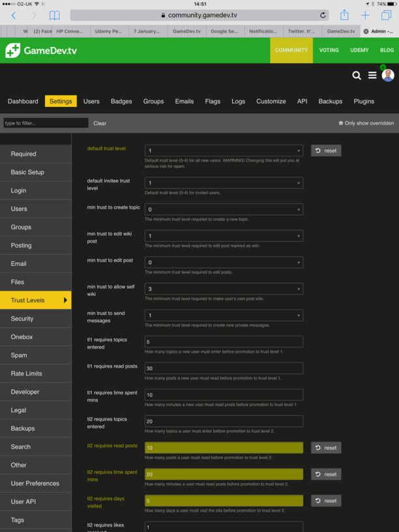Open default trust level dropdown
Image resolution: width=399 pixels, height=532 pixels.
[x=224, y=151]
